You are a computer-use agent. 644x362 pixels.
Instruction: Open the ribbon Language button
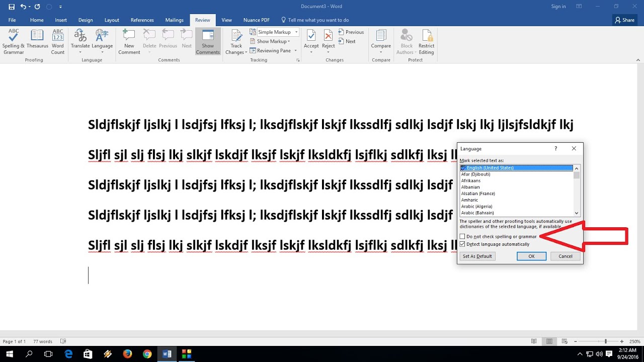click(x=102, y=42)
